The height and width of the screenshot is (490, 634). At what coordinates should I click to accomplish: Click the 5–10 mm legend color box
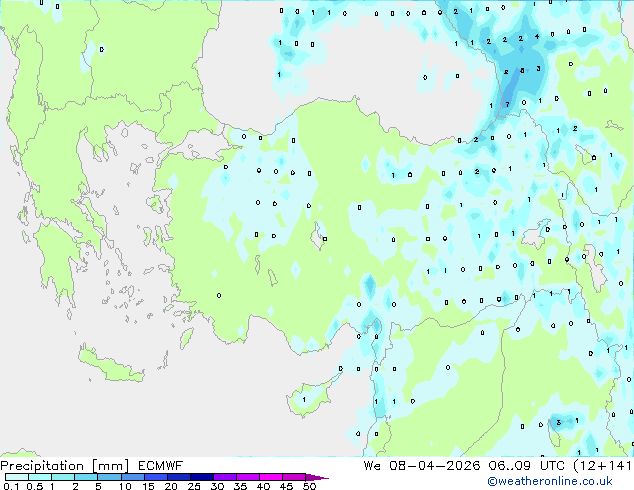pyautogui.click(x=109, y=477)
